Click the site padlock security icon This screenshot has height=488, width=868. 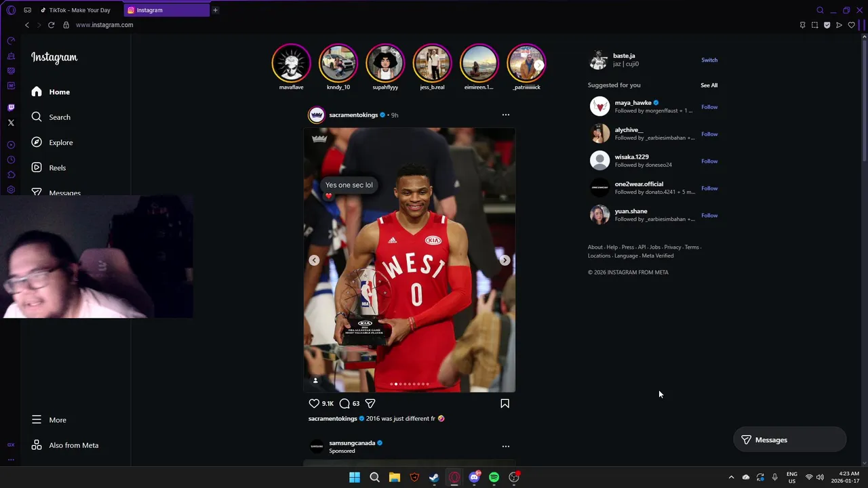(66, 25)
